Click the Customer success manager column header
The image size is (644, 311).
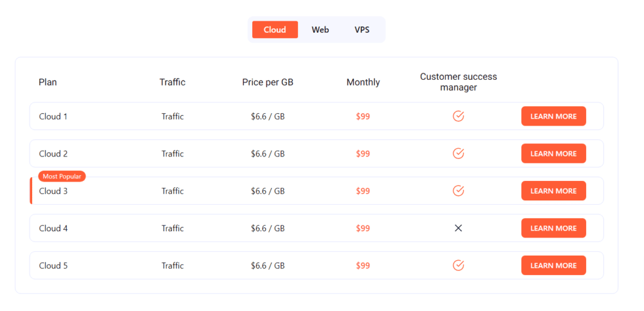coord(458,82)
